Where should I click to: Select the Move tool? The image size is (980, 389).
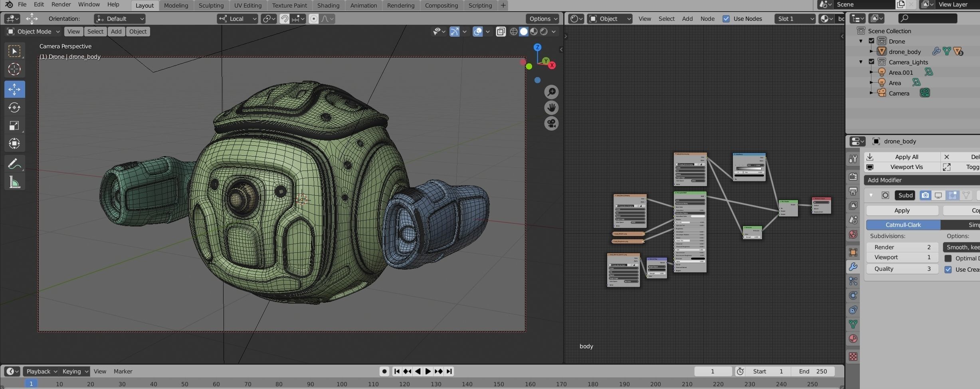click(14, 89)
